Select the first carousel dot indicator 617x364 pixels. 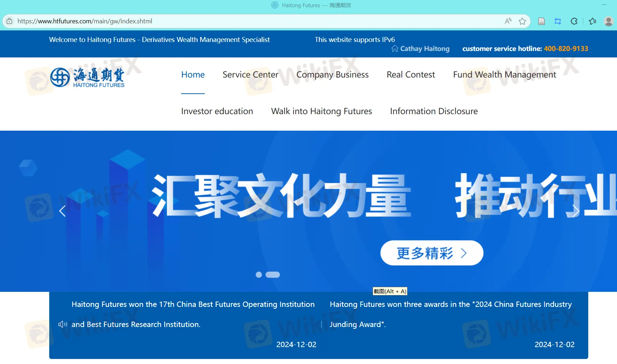pyautogui.click(x=258, y=275)
